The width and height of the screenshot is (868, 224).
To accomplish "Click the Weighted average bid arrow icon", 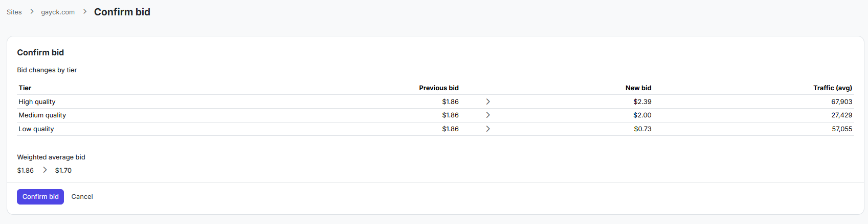I will pos(45,170).
